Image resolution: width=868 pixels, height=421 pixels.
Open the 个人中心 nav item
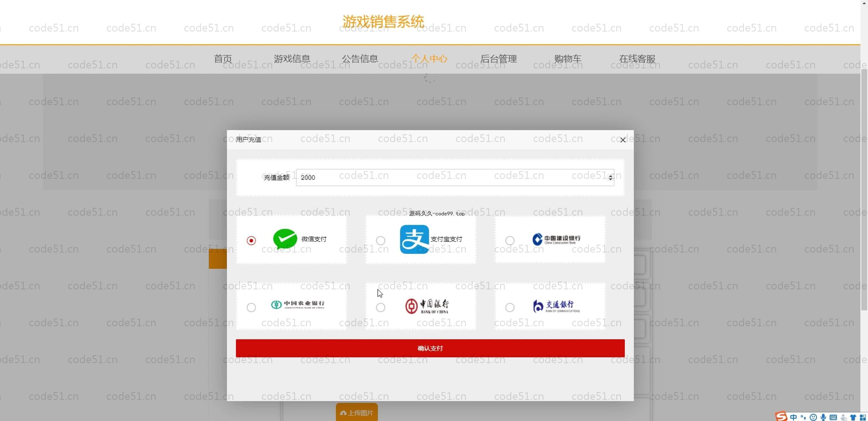pyautogui.click(x=429, y=59)
